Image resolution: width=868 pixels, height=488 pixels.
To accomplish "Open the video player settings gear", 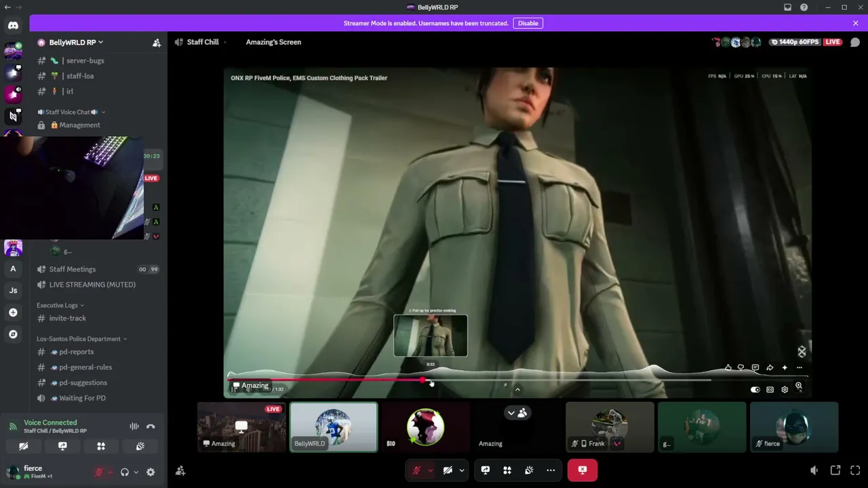I will click(785, 390).
